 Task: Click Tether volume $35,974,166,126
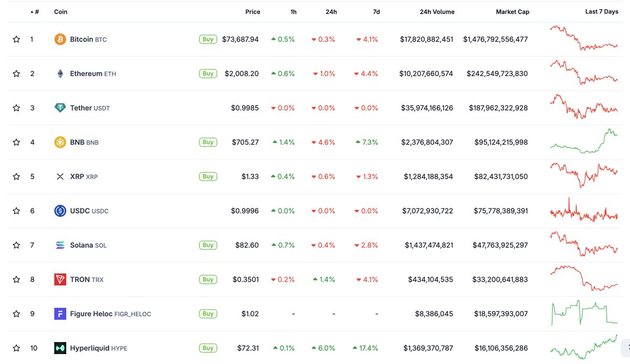pos(427,108)
